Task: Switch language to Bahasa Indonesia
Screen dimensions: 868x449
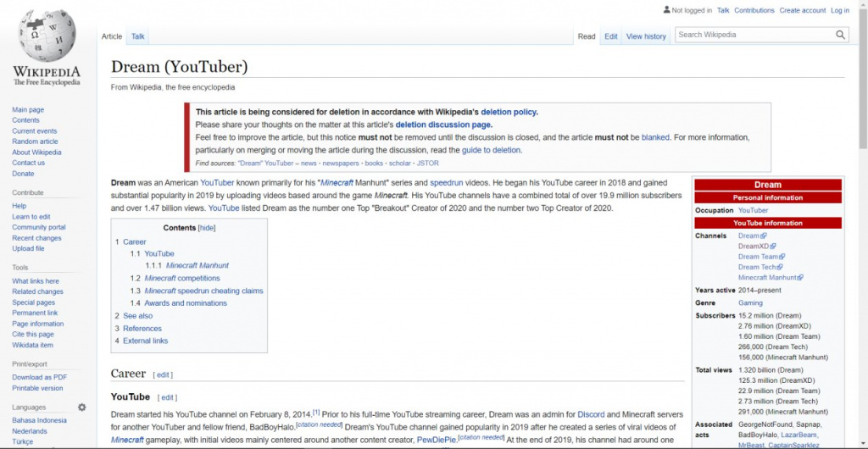Action: [39, 420]
